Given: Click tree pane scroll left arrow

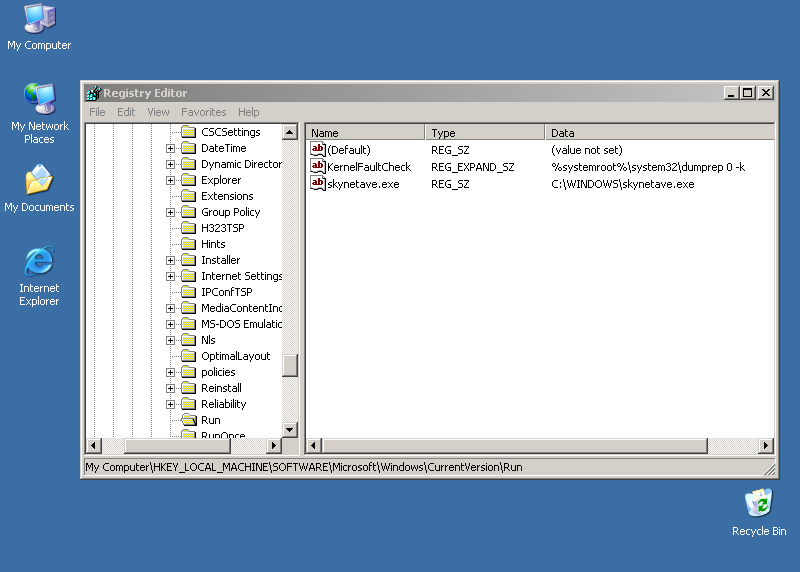Looking at the screenshot, I should [93, 445].
